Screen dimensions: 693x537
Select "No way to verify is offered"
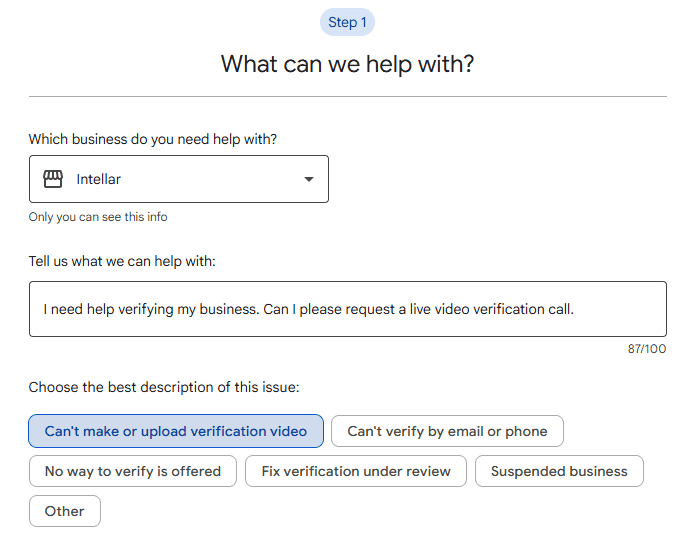(133, 471)
